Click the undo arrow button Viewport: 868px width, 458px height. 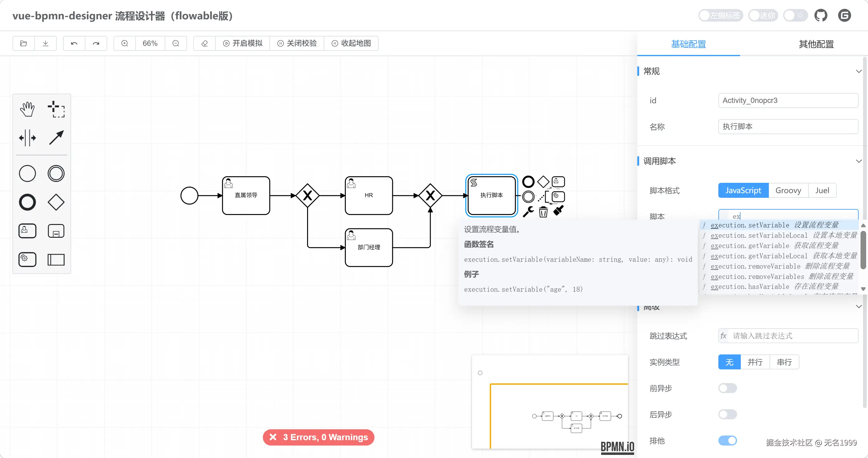74,43
